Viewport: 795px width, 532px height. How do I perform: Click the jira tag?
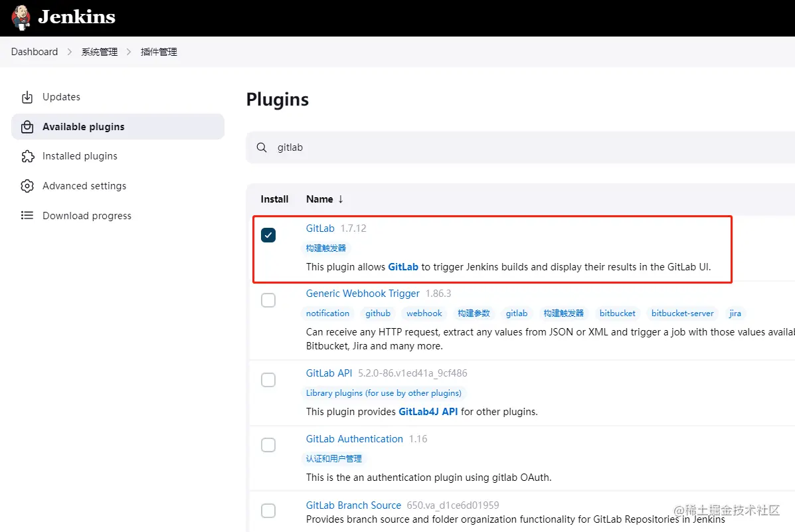[x=735, y=313]
